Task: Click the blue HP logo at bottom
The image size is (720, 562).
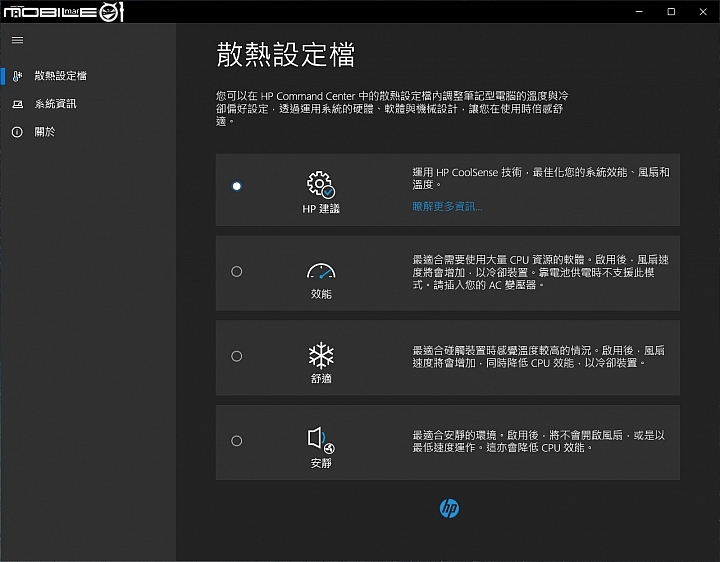Action: tap(449, 508)
